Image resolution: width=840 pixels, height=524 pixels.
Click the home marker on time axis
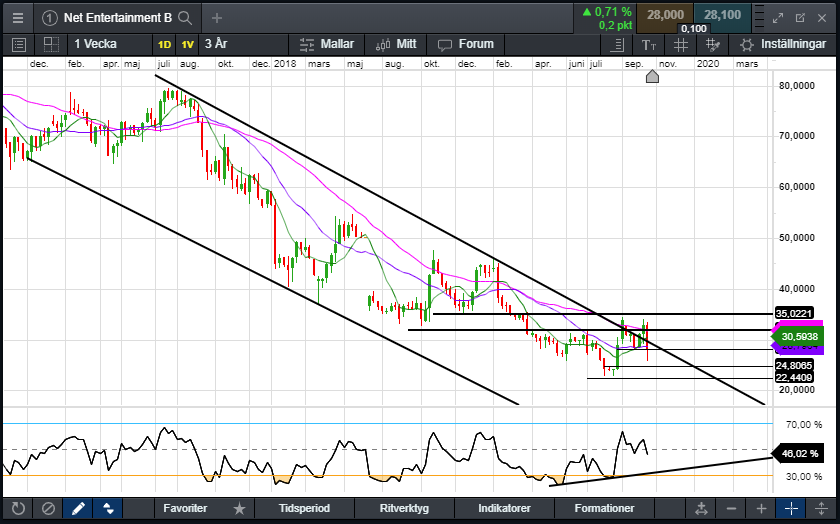(652, 77)
